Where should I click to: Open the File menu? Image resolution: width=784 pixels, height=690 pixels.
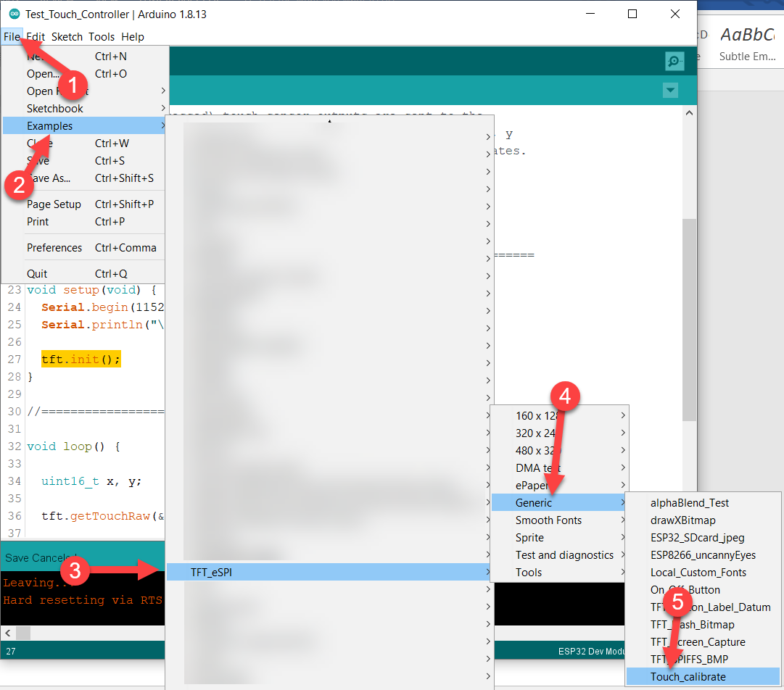pyautogui.click(x=12, y=36)
